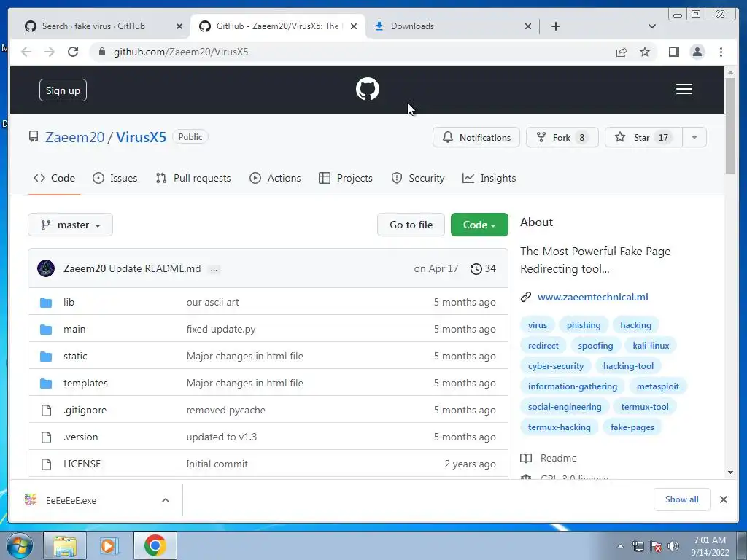Viewport: 747px width, 560px height.
Task: Click Zaeem20 avatar in latest commit row
Action: [46, 268]
